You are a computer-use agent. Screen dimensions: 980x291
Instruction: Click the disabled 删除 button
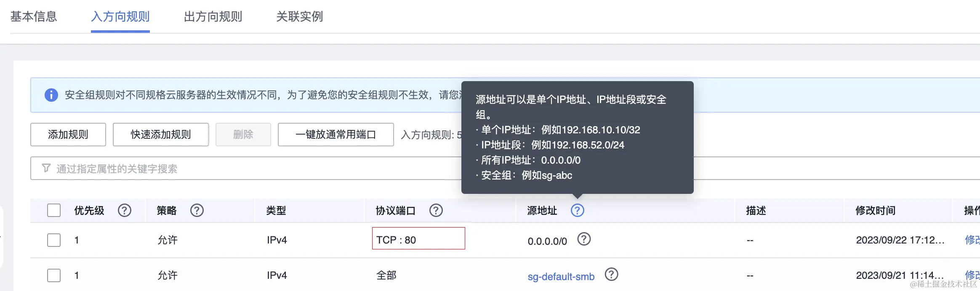point(243,135)
